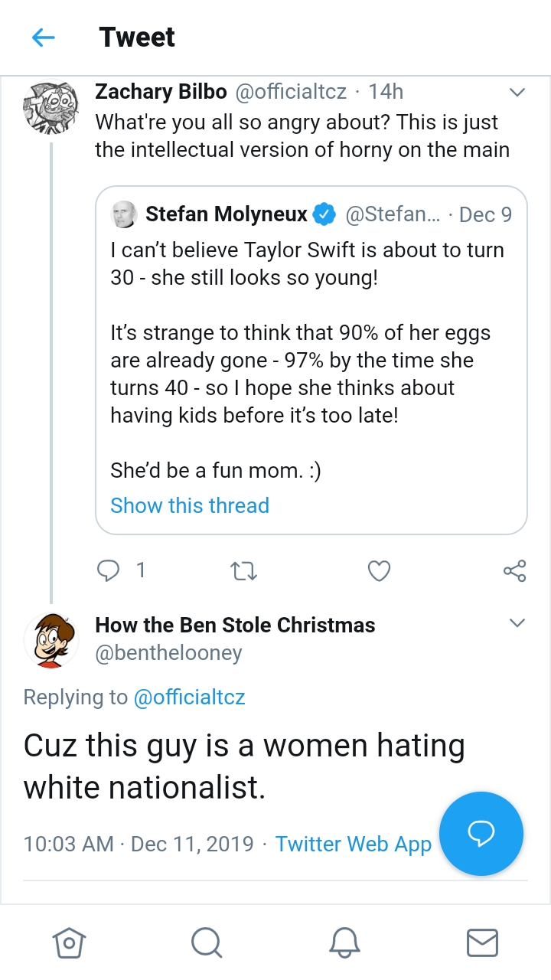Viewport: 551px width, 980px height.
Task: Open Twitter Web App source link
Action: pyautogui.click(x=354, y=844)
